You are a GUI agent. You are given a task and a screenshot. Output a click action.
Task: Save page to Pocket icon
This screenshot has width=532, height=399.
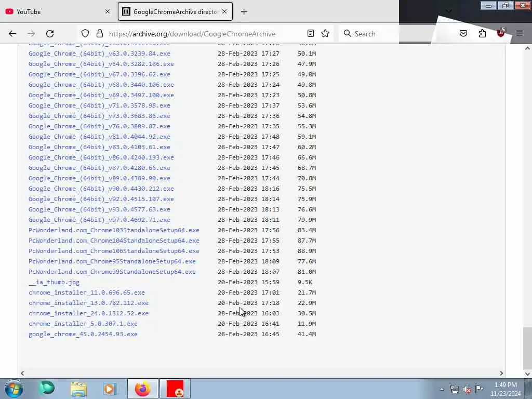click(x=463, y=33)
